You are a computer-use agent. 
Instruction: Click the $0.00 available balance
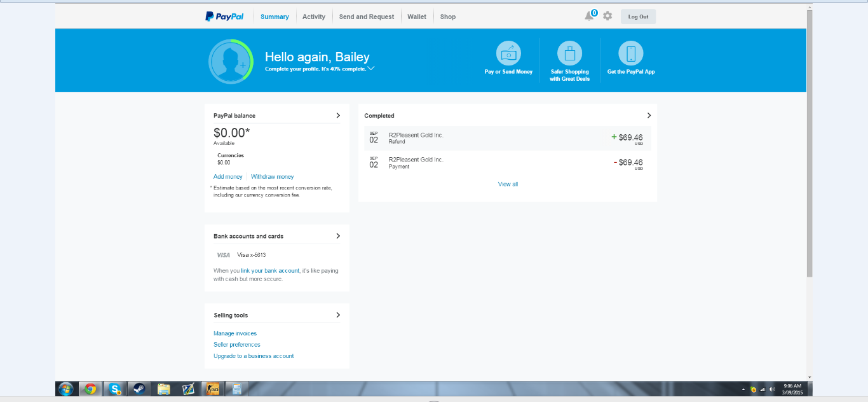point(232,133)
